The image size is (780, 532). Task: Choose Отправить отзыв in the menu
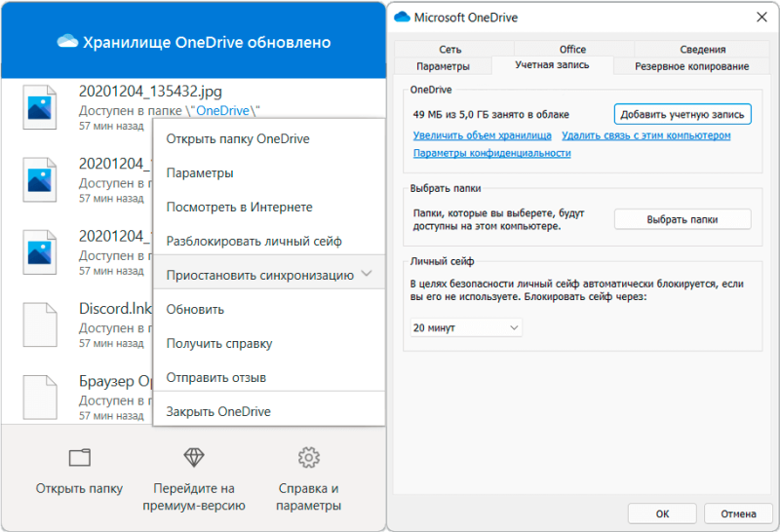point(269,378)
